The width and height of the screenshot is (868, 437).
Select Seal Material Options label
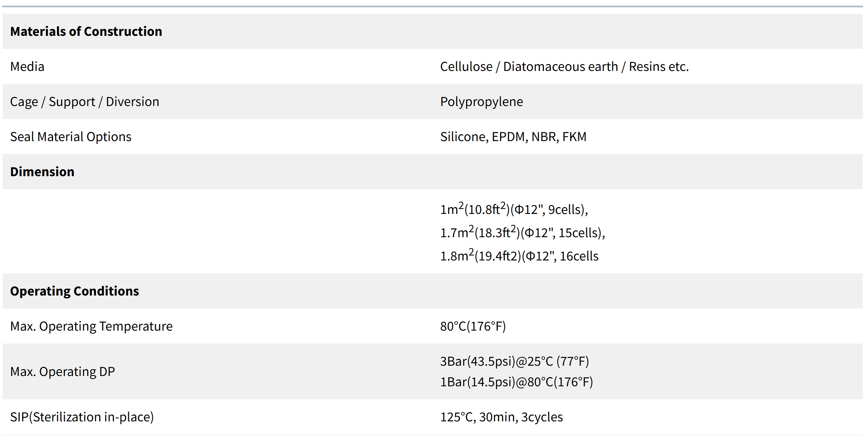[x=71, y=137]
